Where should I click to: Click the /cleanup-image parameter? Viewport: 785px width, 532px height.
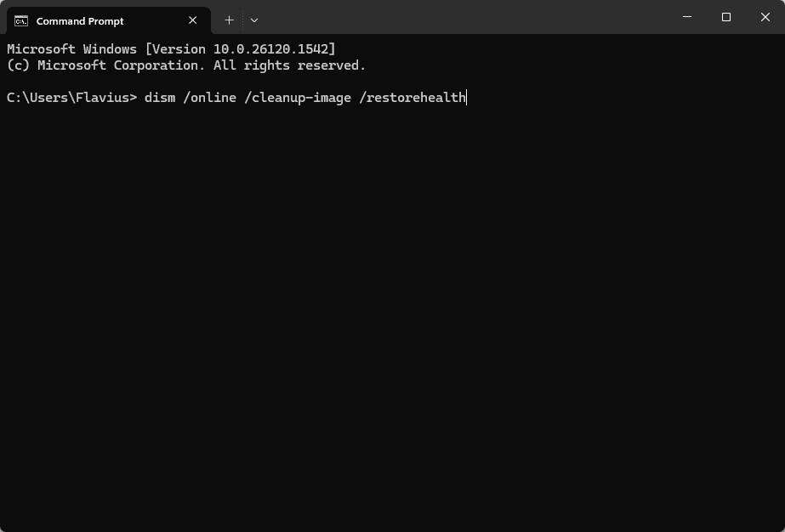(298, 98)
